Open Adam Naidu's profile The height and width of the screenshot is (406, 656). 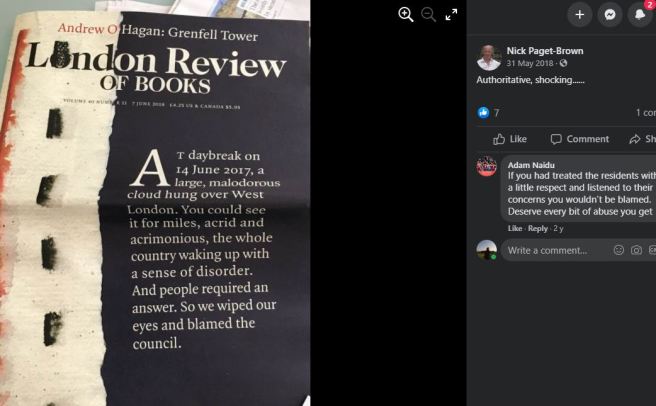(x=531, y=165)
